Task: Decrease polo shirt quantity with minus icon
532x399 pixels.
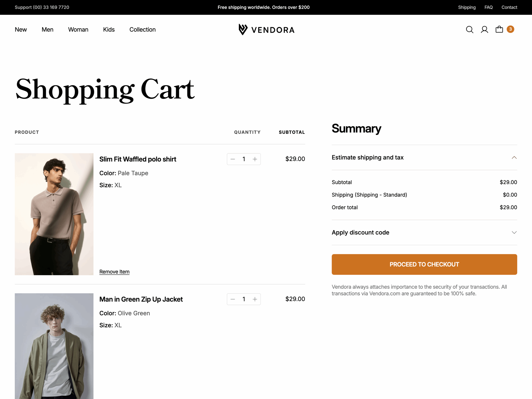Action: point(232,159)
